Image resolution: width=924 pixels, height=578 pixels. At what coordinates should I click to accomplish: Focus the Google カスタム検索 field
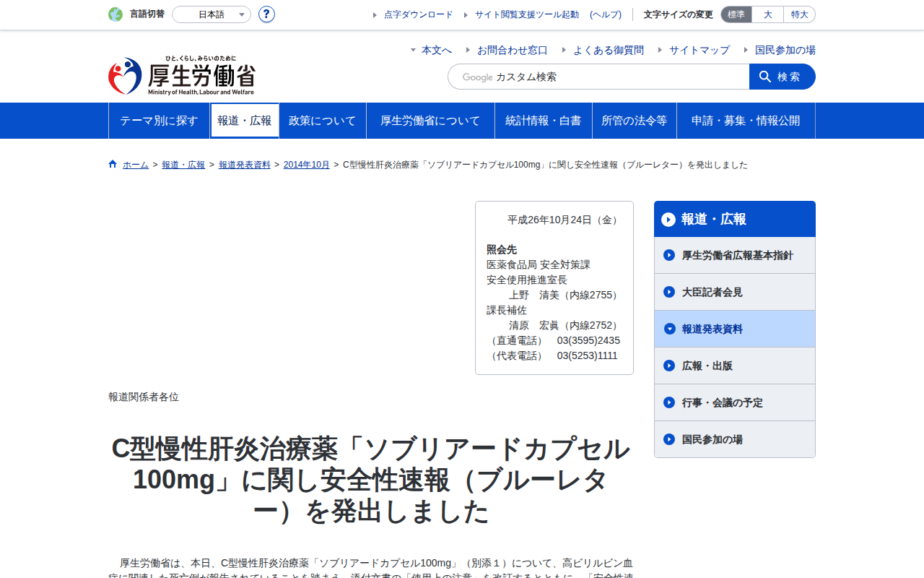(x=598, y=77)
